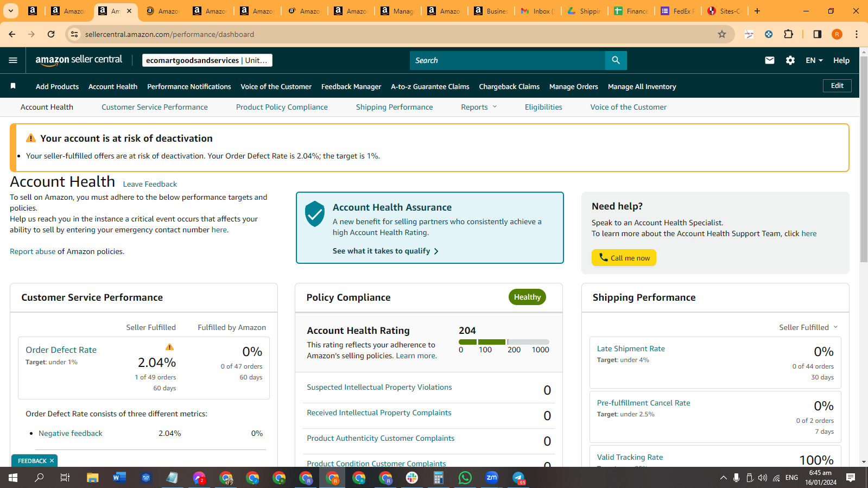Switch to Customer Service Performance tab

click(x=155, y=107)
